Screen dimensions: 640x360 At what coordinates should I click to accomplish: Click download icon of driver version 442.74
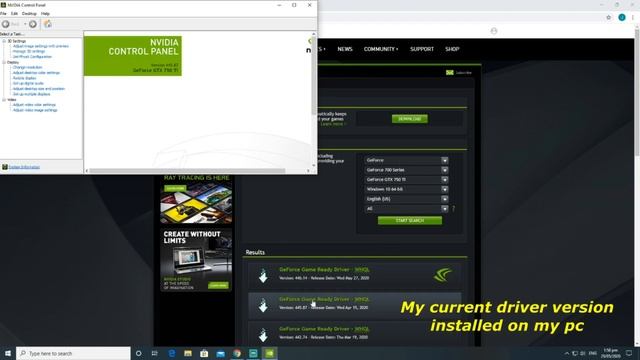(263, 335)
